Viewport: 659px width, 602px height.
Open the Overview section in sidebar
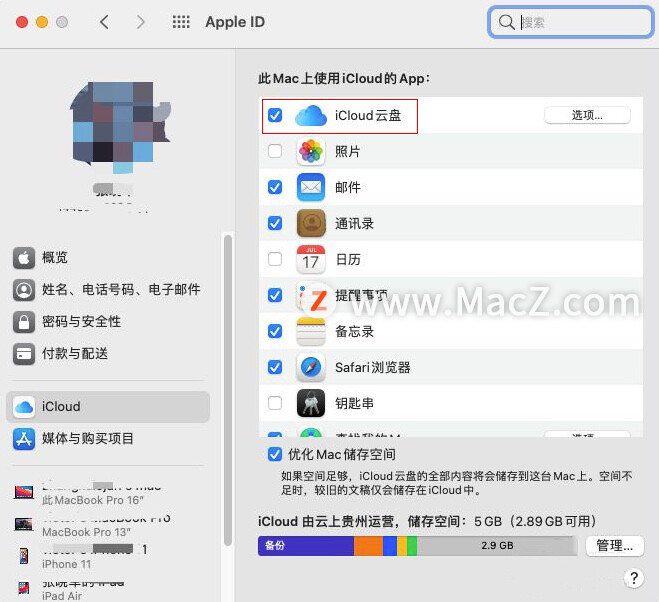click(55, 258)
